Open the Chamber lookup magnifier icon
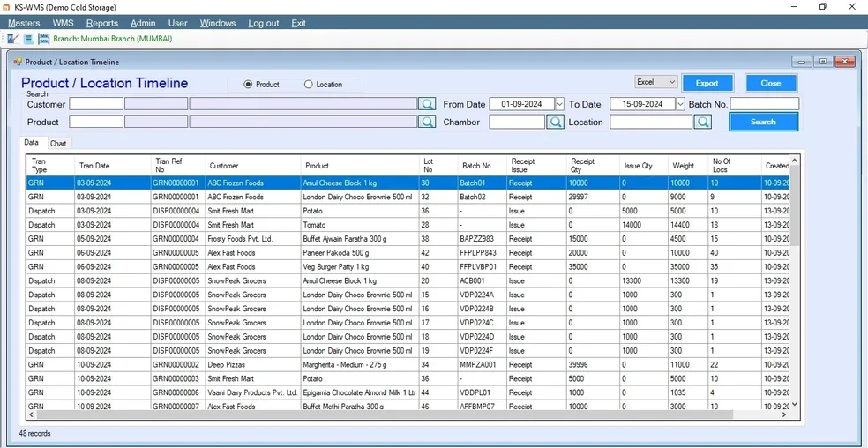The width and height of the screenshot is (868, 448). [555, 123]
